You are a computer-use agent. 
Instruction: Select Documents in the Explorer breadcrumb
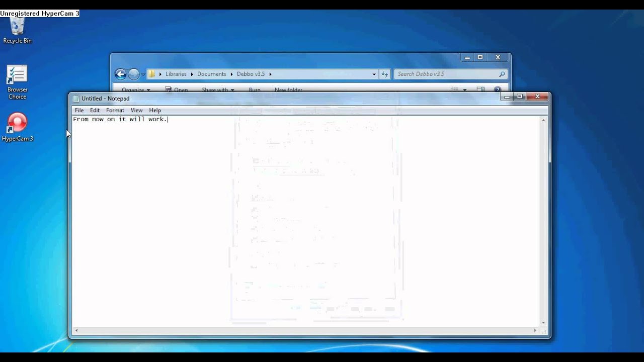click(x=211, y=74)
